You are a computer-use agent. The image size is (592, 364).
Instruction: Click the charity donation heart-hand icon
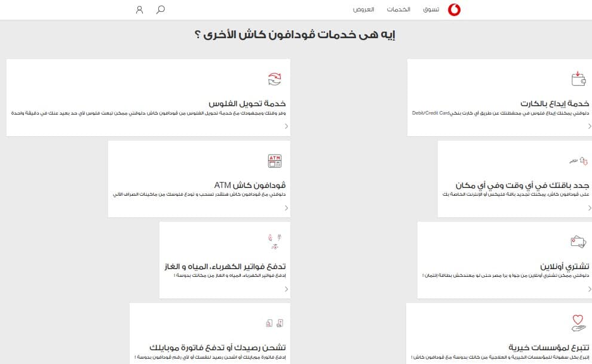pos(578,323)
